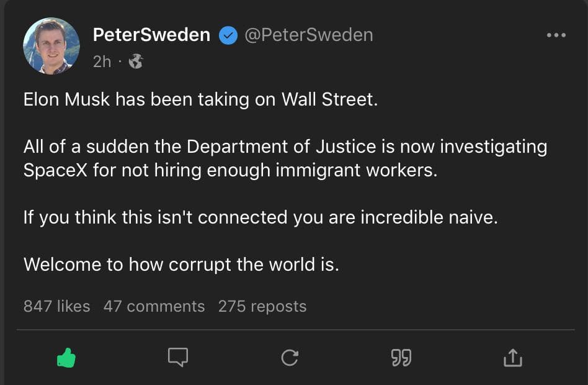Click the 2h post timestamp
588x385 pixels.
[102, 61]
